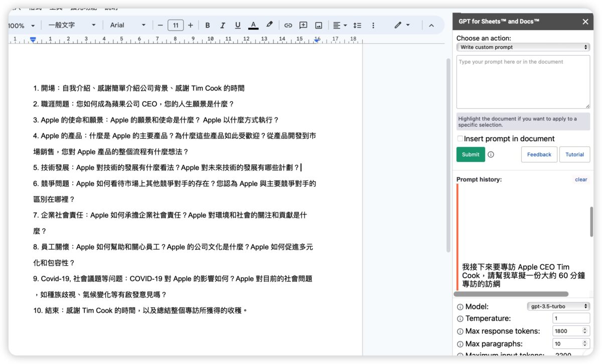
Task: Click the line starting with 4. Apple 的產品
Action: click(x=175, y=136)
